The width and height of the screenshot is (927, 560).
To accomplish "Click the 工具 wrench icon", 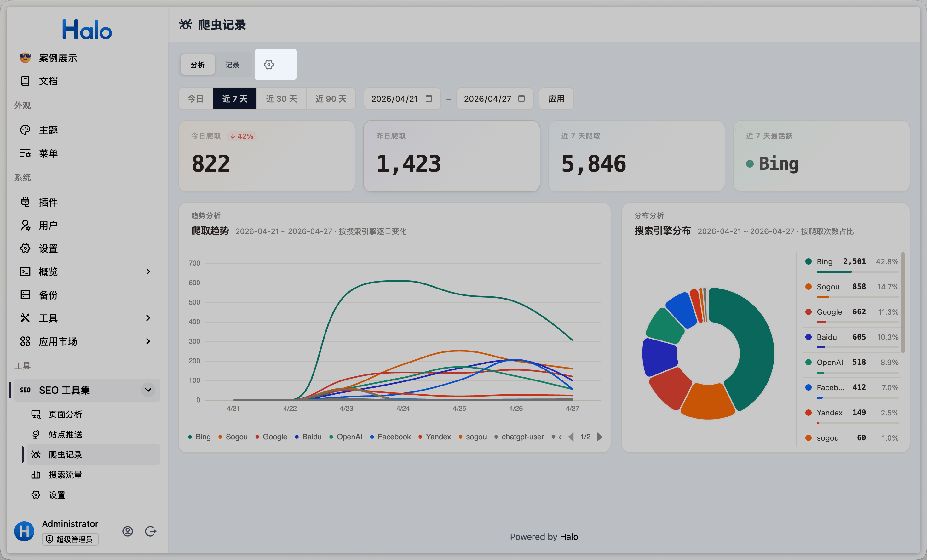I will coord(25,318).
